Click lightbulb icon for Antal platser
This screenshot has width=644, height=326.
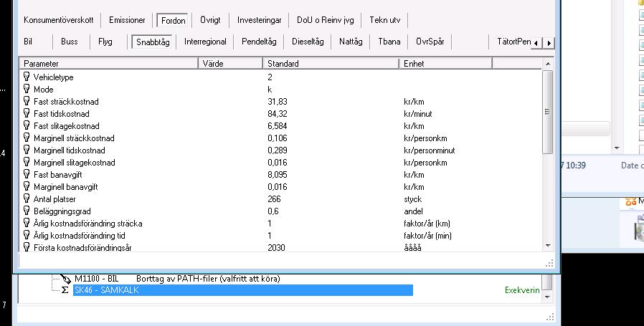[27, 198]
